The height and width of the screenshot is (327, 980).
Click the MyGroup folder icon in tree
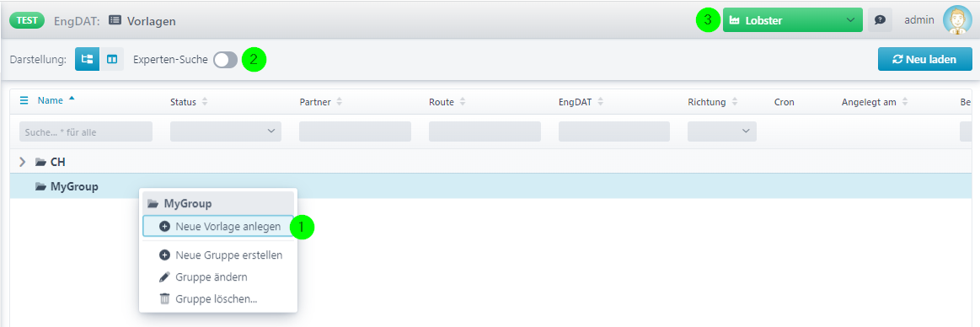pos(40,186)
